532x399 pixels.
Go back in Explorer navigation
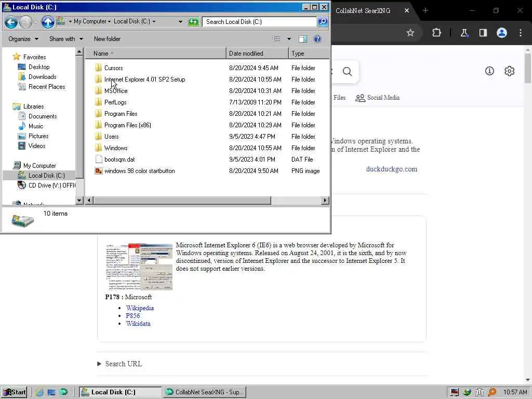coord(11,22)
